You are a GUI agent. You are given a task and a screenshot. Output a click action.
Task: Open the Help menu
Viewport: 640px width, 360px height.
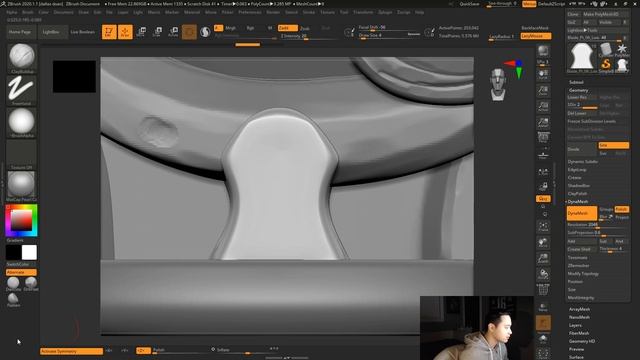pyautogui.click(x=419, y=12)
